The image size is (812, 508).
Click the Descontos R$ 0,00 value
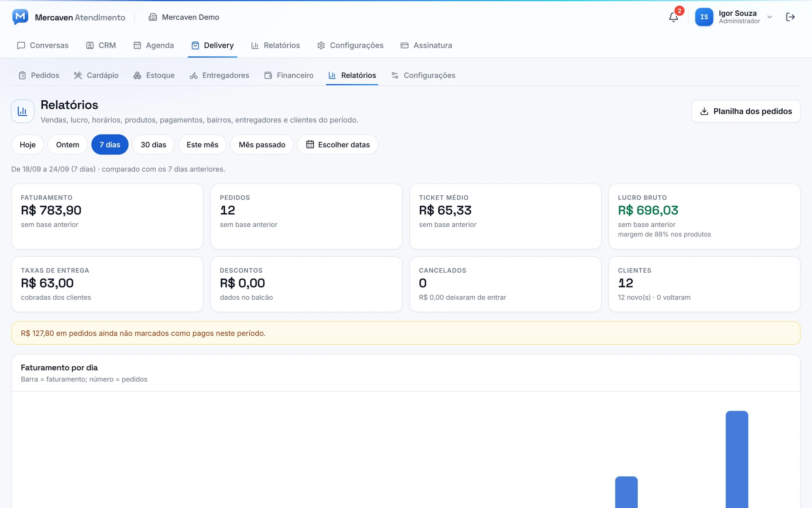pyautogui.click(x=242, y=283)
